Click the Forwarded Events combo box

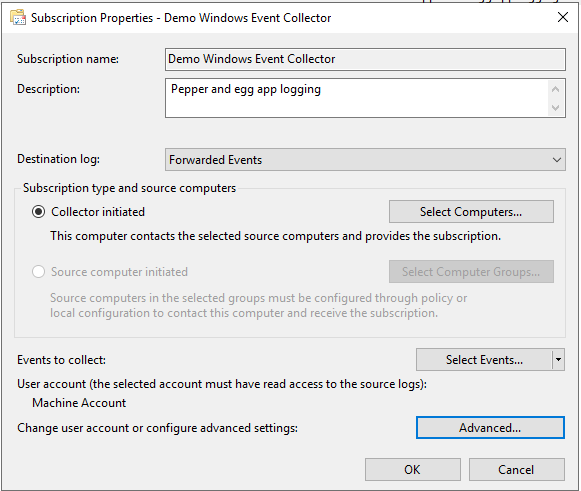[x=365, y=160]
